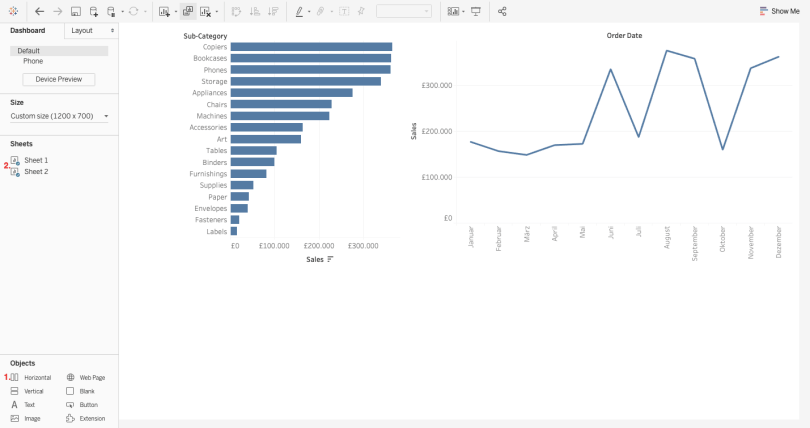Click the New Worksheet chart icon
This screenshot has height=428, width=810.
164,11
